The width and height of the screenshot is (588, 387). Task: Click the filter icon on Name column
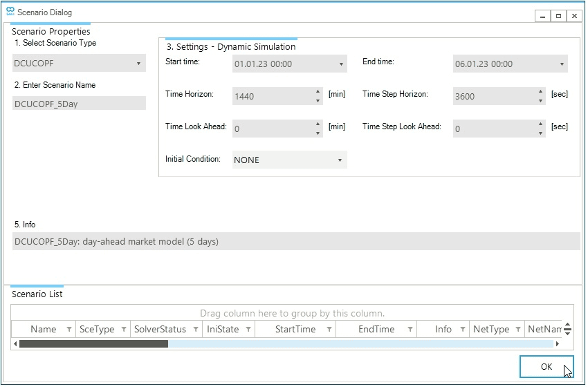[69, 330]
